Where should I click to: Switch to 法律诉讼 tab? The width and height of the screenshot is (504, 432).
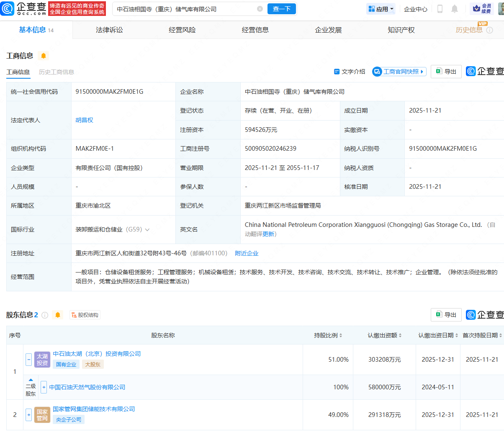pyautogui.click(x=109, y=30)
